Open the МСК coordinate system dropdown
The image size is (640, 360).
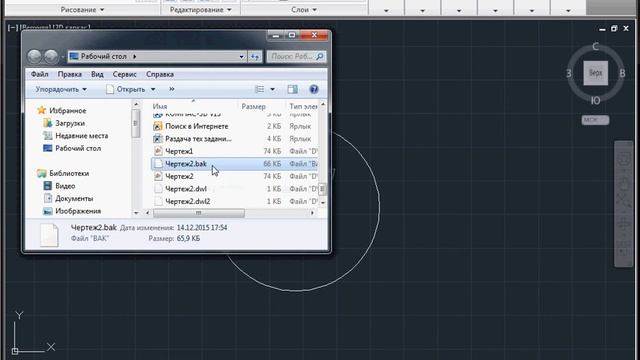[595, 120]
